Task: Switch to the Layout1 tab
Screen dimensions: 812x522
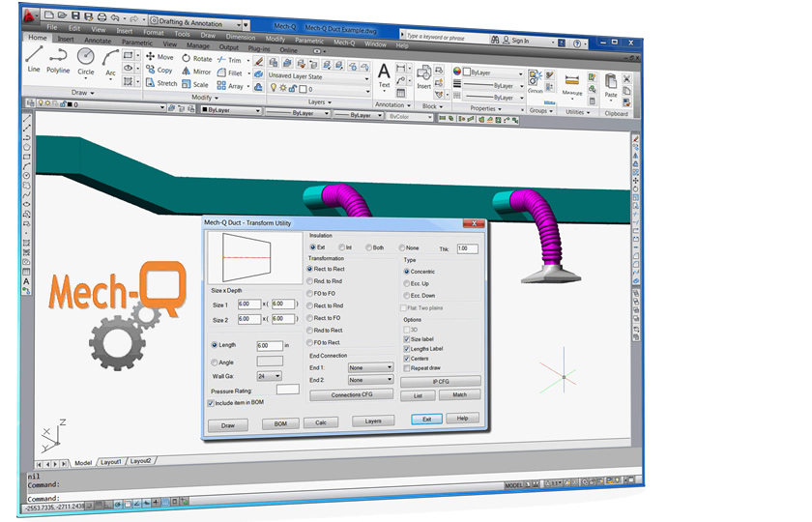Action: point(111,462)
